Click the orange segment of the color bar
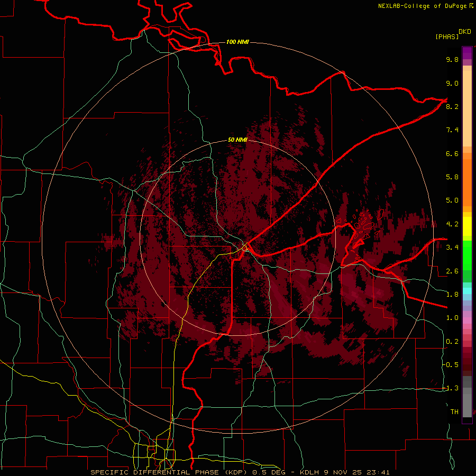 pyautogui.click(x=467, y=182)
